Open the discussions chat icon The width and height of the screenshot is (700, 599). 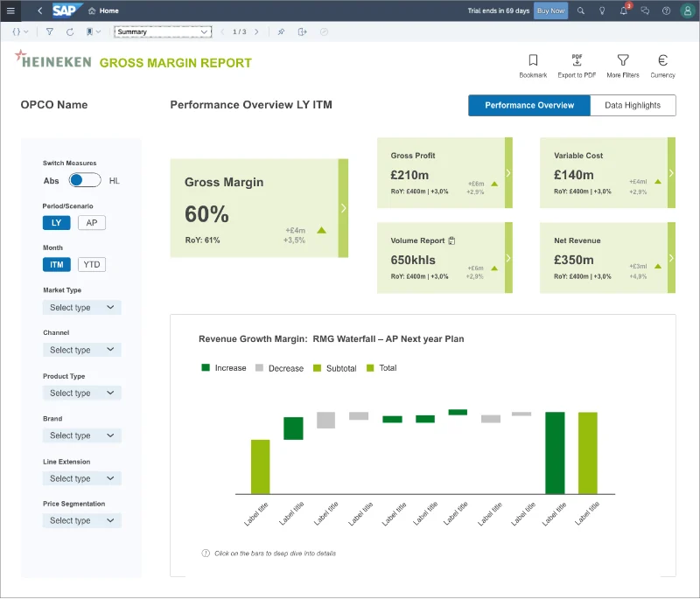(x=645, y=10)
